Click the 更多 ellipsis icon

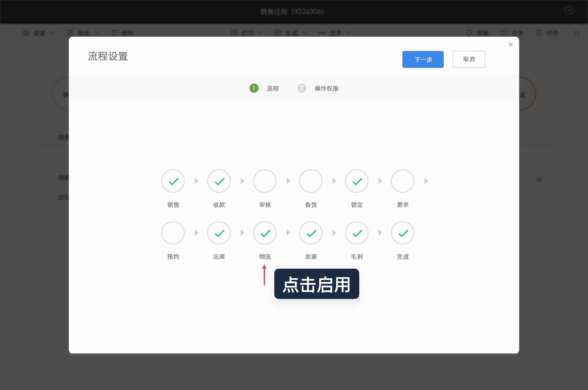(x=322, y=33)
